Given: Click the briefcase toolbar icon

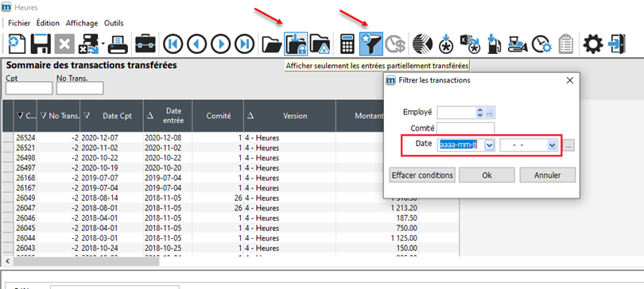Looking at the screenshot, I should [x=145, y=44].
